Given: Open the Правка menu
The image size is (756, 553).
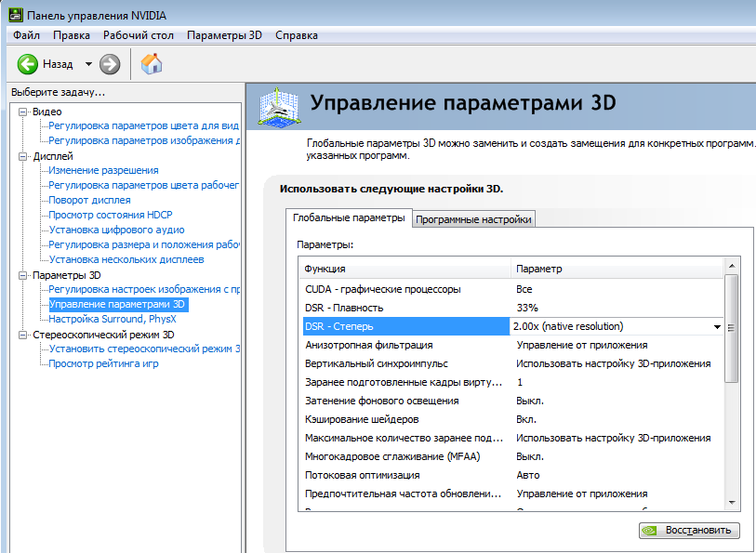Looking at the screenshot, I should (x=72, y=35).
